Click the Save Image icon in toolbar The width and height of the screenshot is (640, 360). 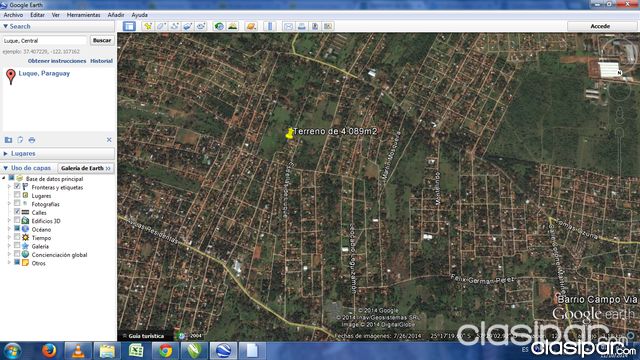[315, 26]
